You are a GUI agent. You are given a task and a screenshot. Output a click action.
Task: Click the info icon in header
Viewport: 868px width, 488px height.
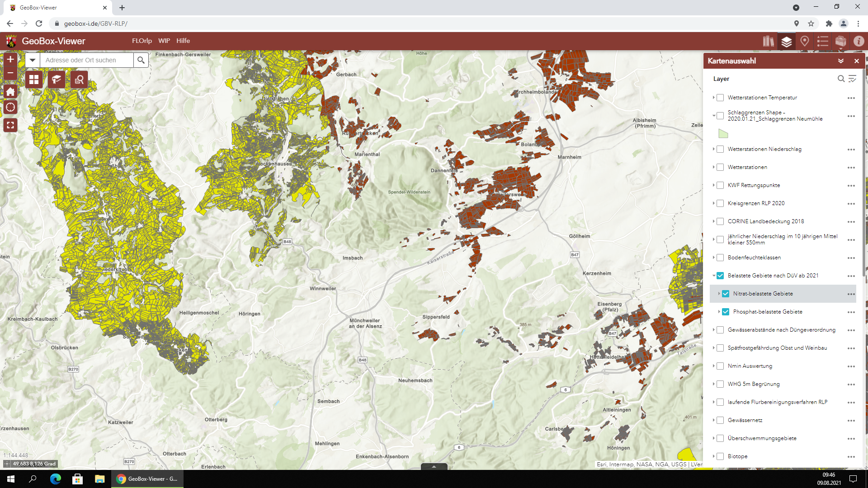click(859, 42)
